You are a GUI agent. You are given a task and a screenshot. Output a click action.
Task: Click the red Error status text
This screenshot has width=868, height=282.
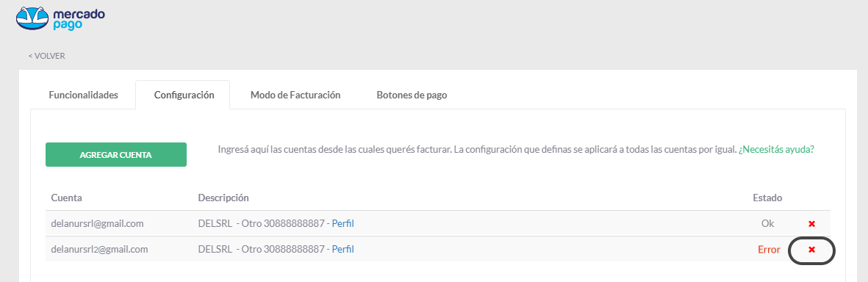coord(769,250)
